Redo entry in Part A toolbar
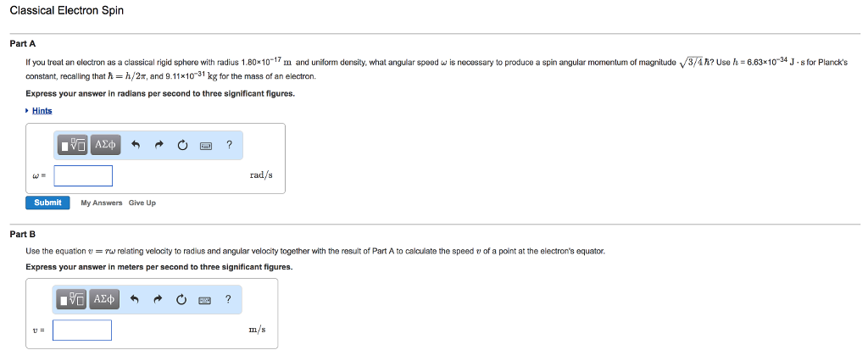Image resolution: width=868 pixels, height=350 pixels. pyautogui.click(x=159, y=146)
